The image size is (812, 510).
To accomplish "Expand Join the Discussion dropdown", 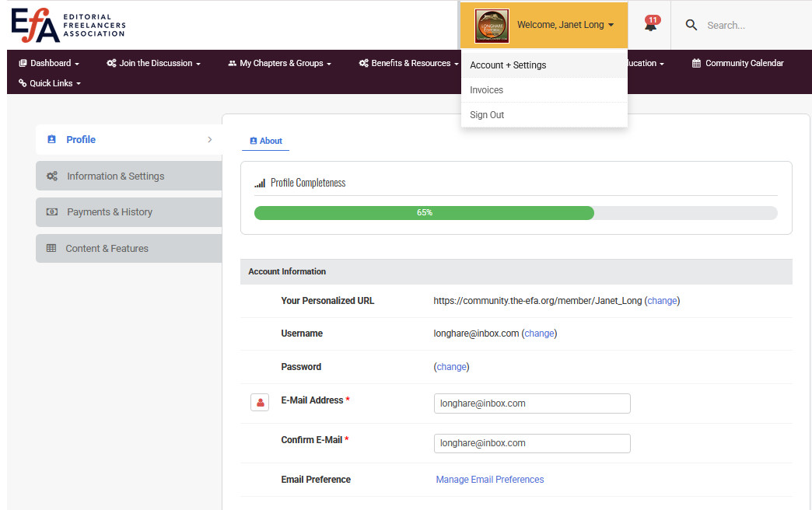I will tap(154, 63).
